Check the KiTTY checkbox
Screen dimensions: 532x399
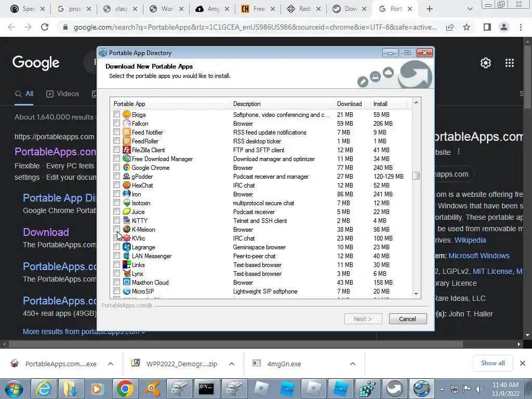pos(117,220)
